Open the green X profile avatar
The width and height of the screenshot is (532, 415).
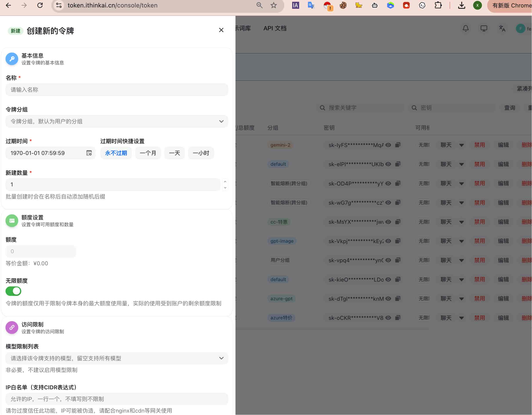pyautogui.click(x=478, y=5)
